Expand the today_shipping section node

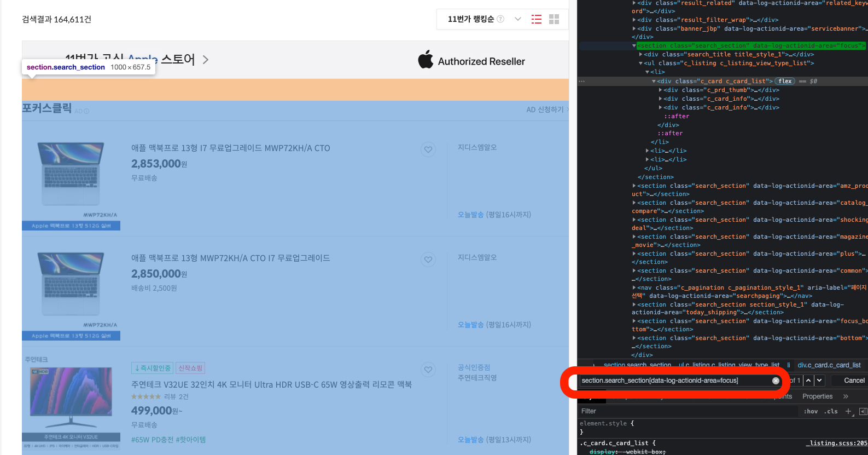[x=634, y=304]
